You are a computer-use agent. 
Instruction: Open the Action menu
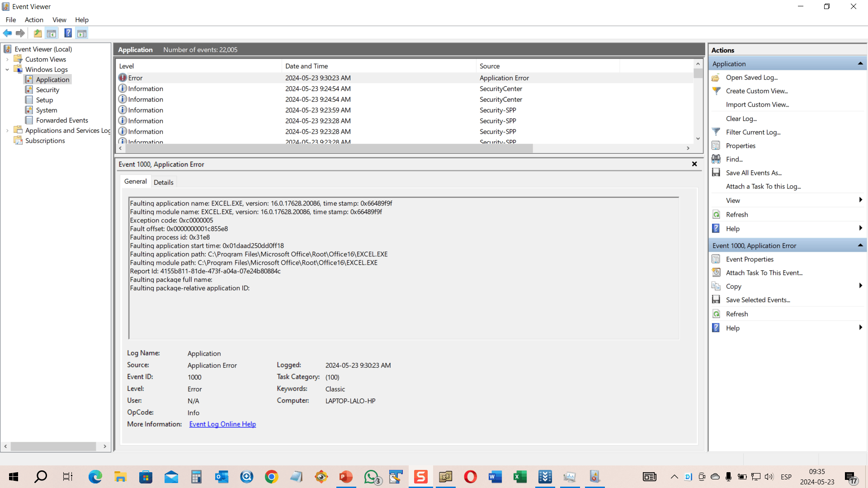pos(34,20)
